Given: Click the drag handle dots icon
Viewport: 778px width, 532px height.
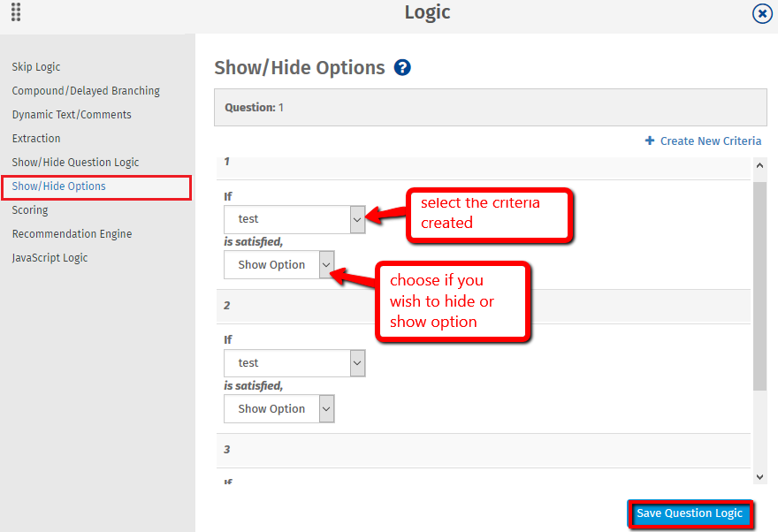Looking at the screenshot, I should (16, 11).
